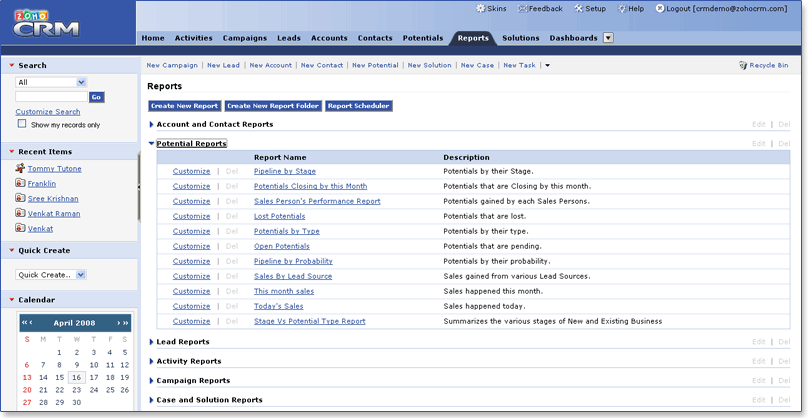808x418 pixels.
Task: Select April 16 in the calendar
Action: pyautogui.click(x=76, y=378)
